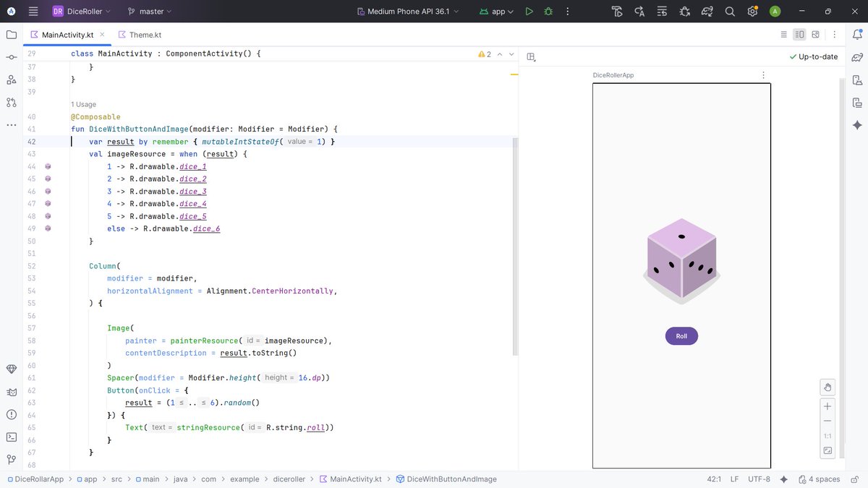
Task: Click the Roll button in the preview
Action: [x=681, y=335]
